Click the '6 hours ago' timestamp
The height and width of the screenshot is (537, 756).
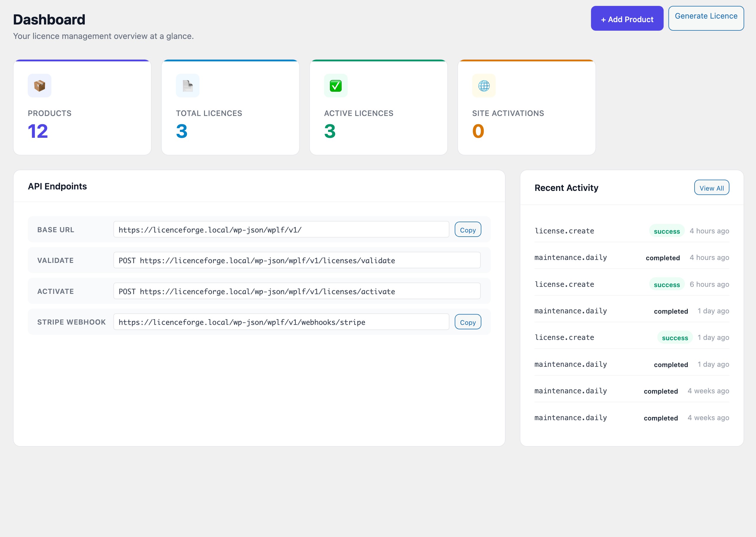click(x=709, y=284)
